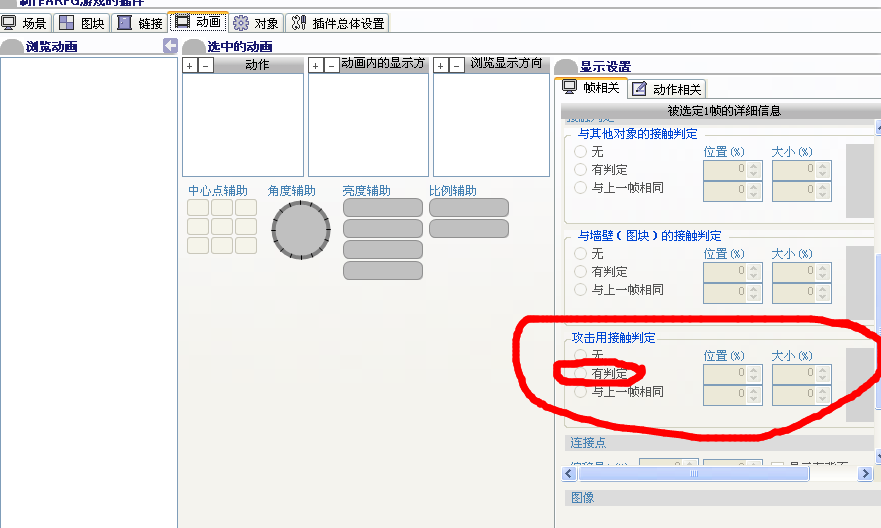The width and height of the screenshot is (881, 528).
Task: Increase first 位置 spinner in 与墙壁(图块)的接触判定
Action: pos(754,268)
